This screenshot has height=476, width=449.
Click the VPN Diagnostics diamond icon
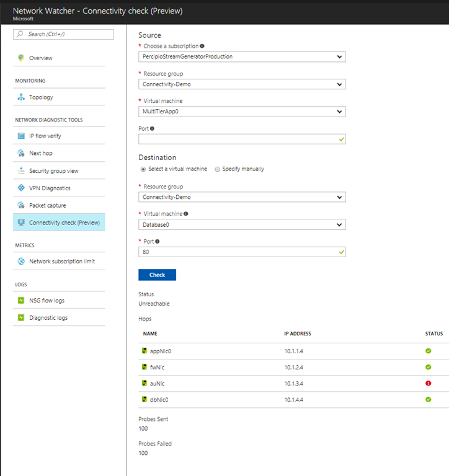pos(21,188)
